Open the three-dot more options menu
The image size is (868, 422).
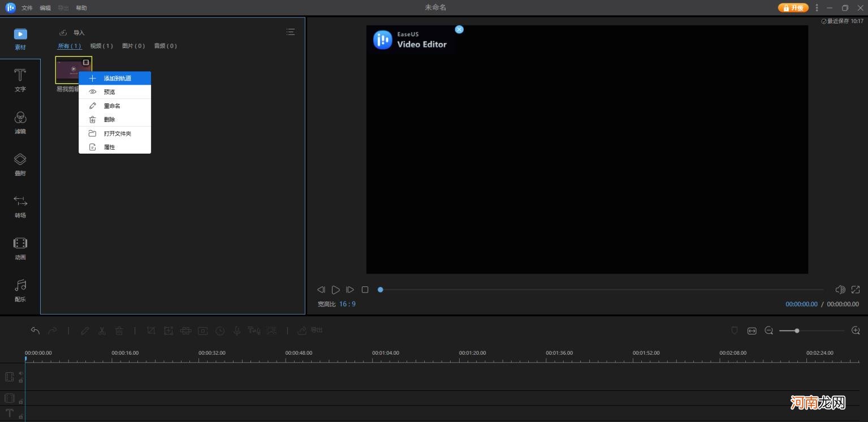[x=817, y=8]
